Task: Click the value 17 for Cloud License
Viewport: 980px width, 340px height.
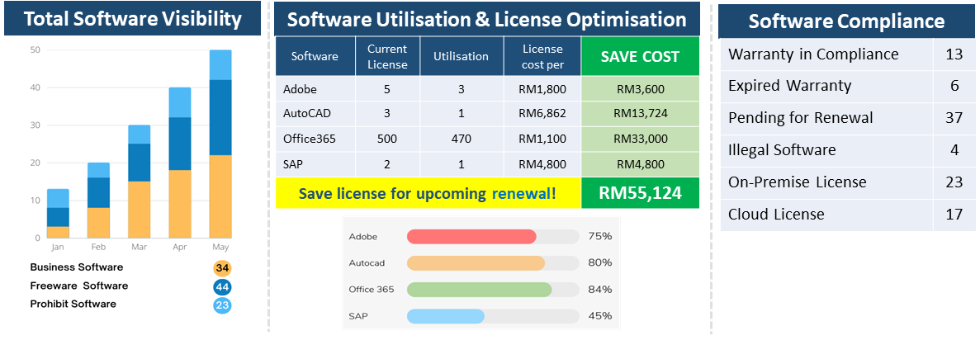Action: (x=954, y=215)
